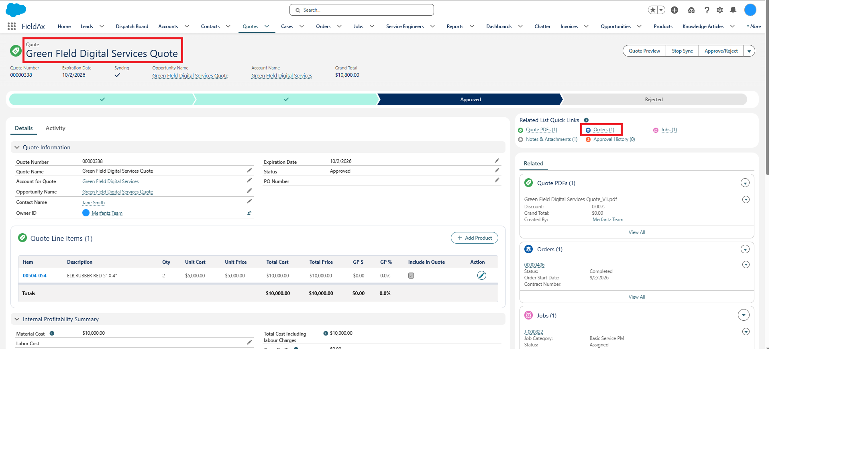Collapse the Internal Profitability Summary section

[17, 319]
